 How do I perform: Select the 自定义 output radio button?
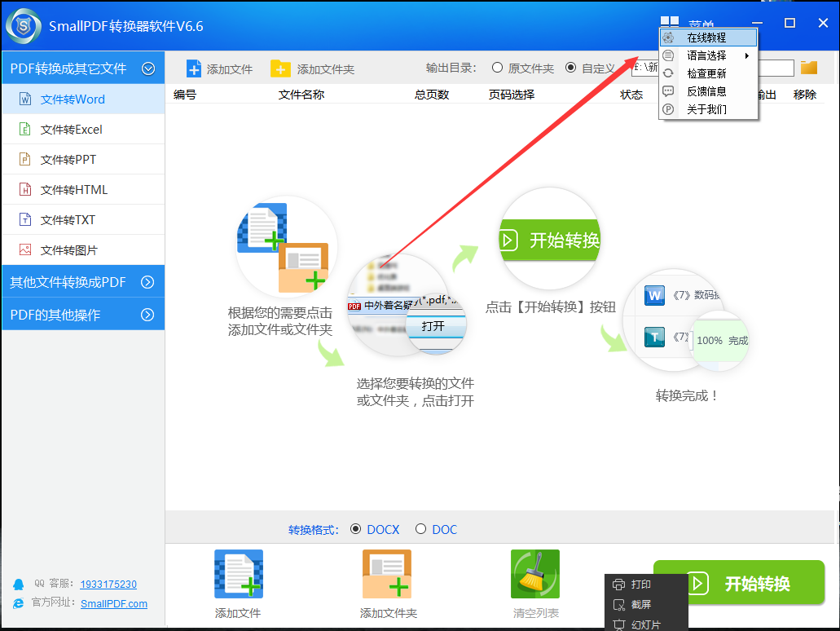571,68
